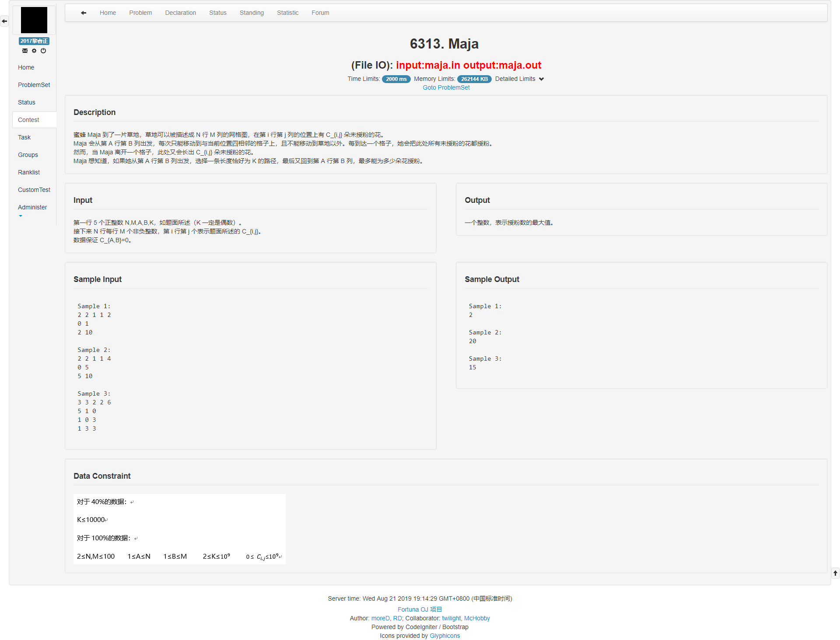Image resolution: width=840 pixels, height=640 pixels.
Task: Open the Declaration tab
Action: click(180, 13)
